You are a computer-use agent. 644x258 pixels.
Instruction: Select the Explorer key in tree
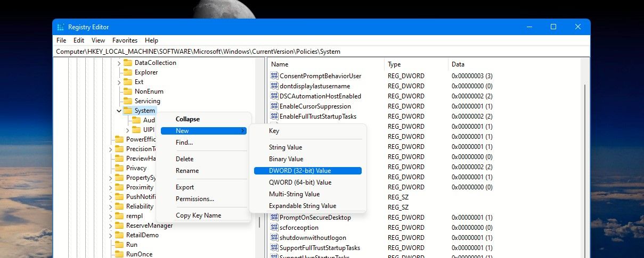pos(146,72)
